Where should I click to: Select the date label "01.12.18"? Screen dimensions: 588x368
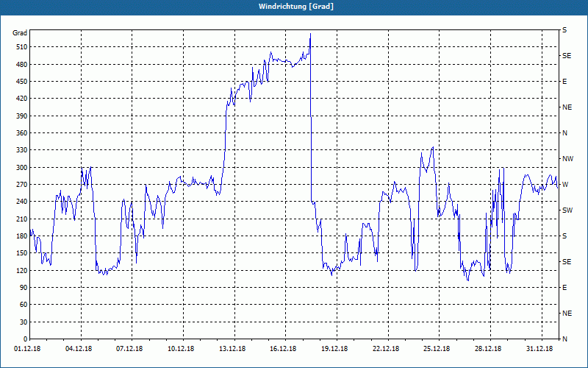coord(27,349)
